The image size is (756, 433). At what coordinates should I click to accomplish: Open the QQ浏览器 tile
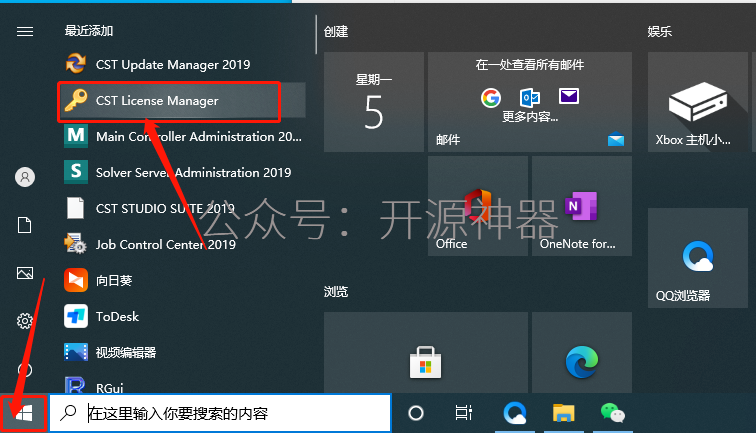[x=698, y=258]
